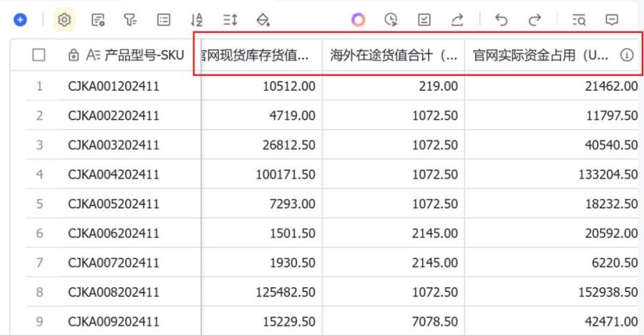This screenshot has height=335, width=644.
Task: Open the group by list icon
Action: [164, 20]
